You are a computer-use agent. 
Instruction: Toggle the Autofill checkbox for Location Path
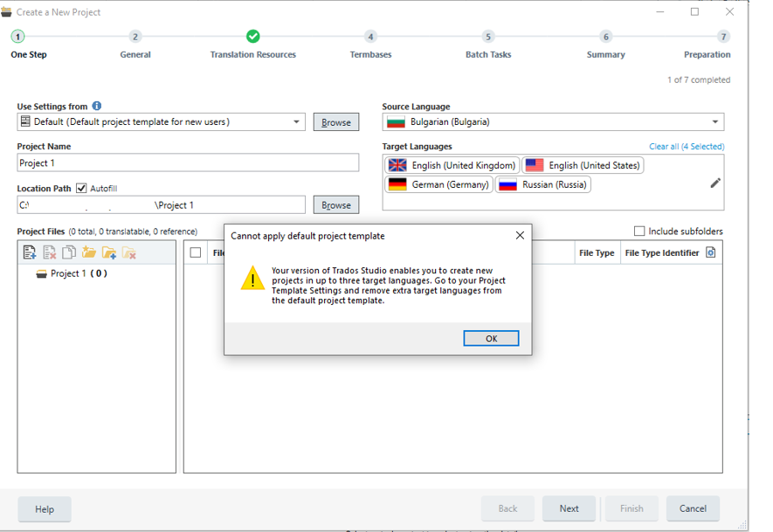pos(81,189)
